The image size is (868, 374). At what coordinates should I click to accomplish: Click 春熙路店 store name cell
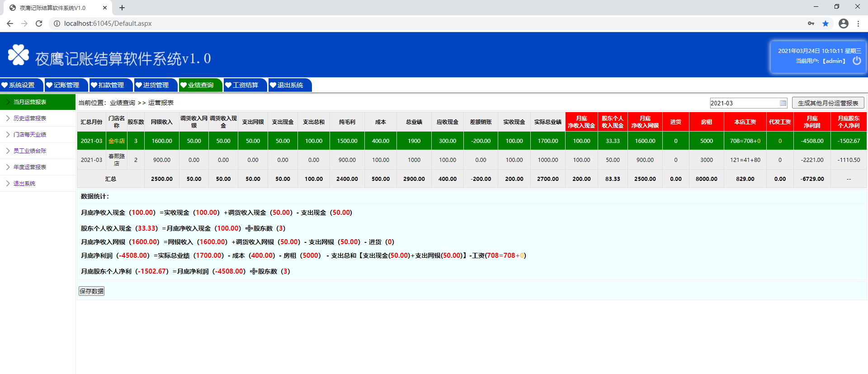[x=117, y=160]
